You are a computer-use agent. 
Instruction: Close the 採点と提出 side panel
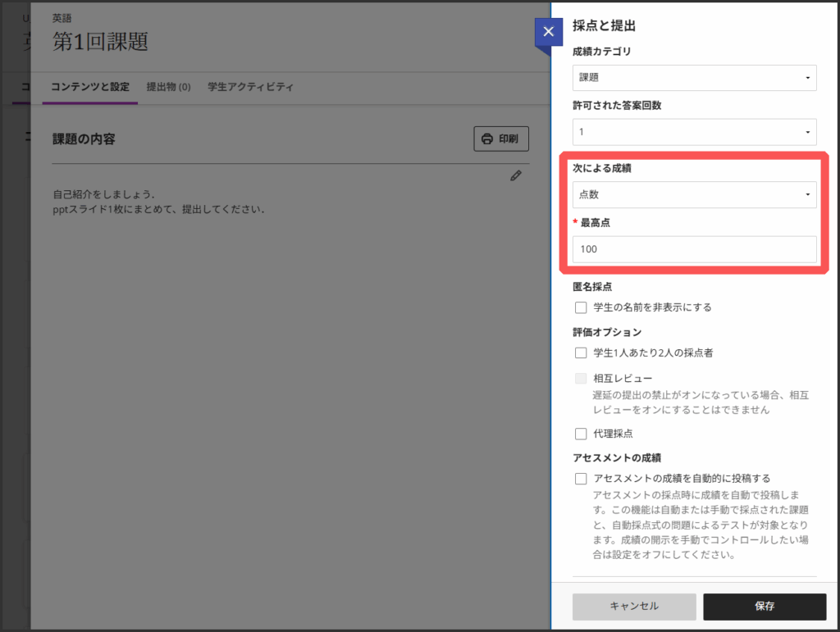[548, 32]
